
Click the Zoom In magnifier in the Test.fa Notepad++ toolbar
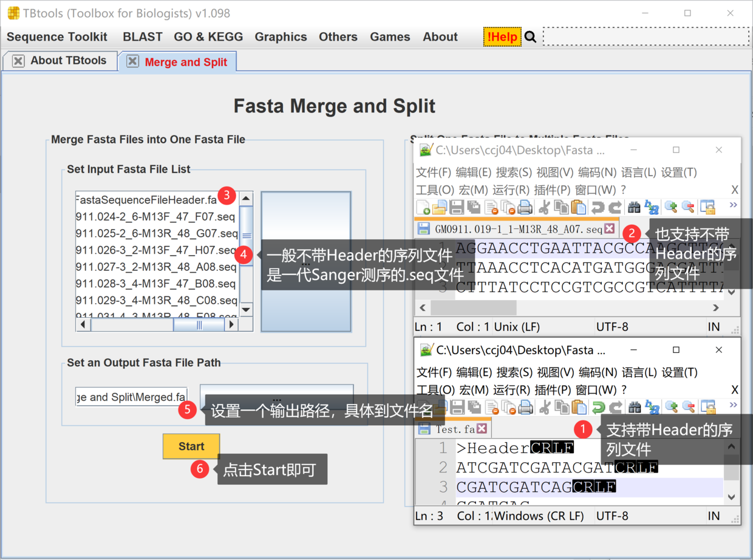pos(671,407)
